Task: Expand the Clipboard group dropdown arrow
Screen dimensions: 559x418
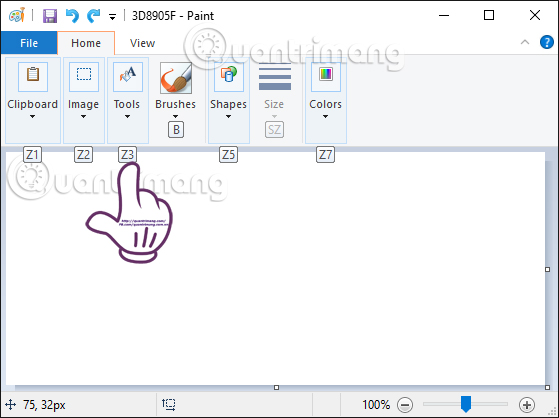Action: pyautogui.click(x=32, y=117)
